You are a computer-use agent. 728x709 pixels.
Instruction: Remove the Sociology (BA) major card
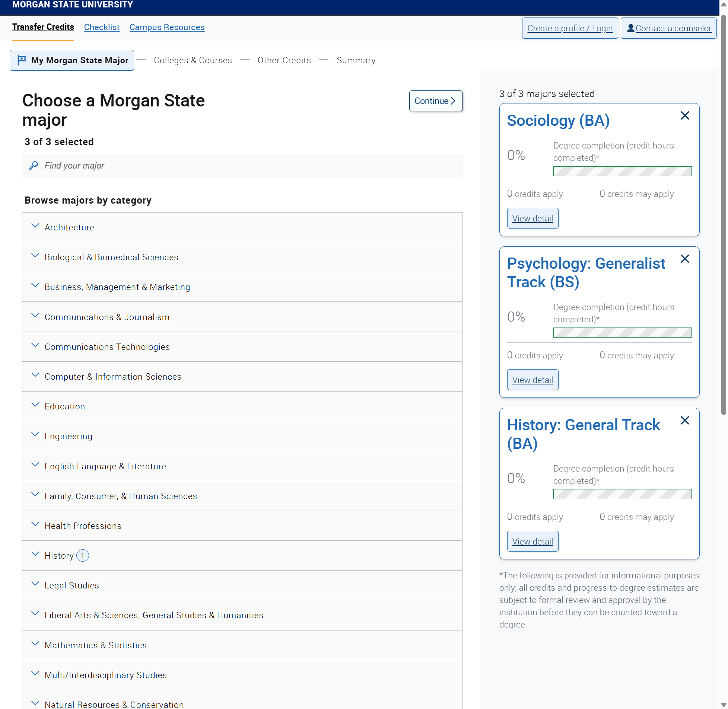tap(684, 116)
